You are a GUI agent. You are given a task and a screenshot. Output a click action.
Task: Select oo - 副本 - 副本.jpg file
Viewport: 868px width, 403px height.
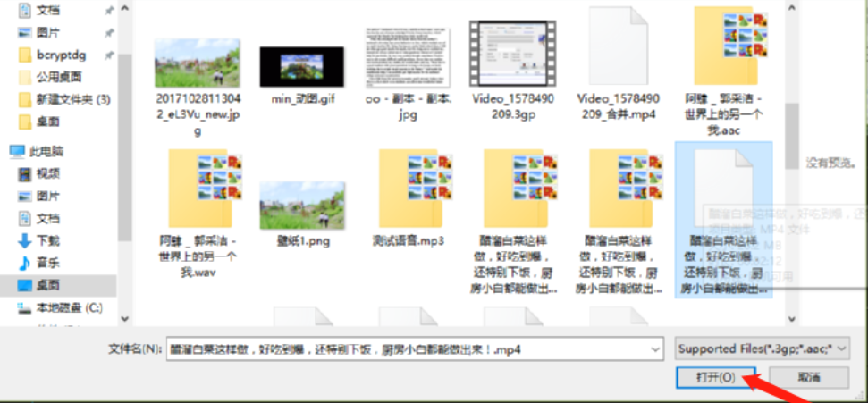(408, 73)
